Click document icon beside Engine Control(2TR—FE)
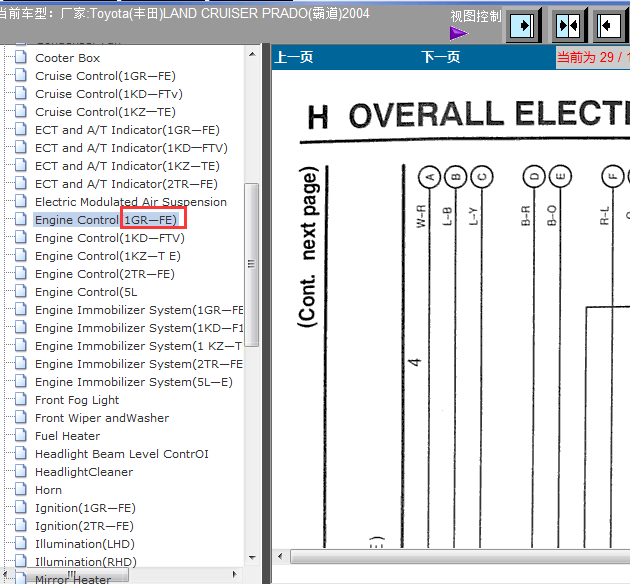The image size is (630, 584). pos(20,273)
